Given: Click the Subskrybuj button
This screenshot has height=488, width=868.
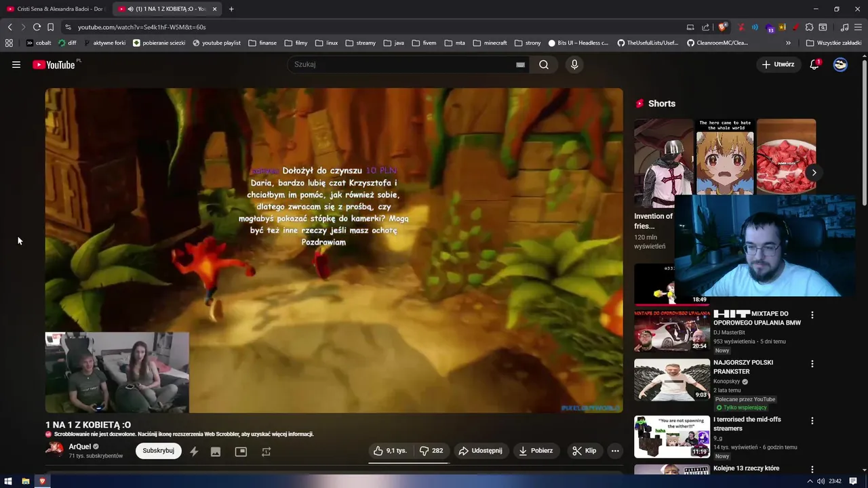Looking at the screenshot, I should click(x=158, y=451).
